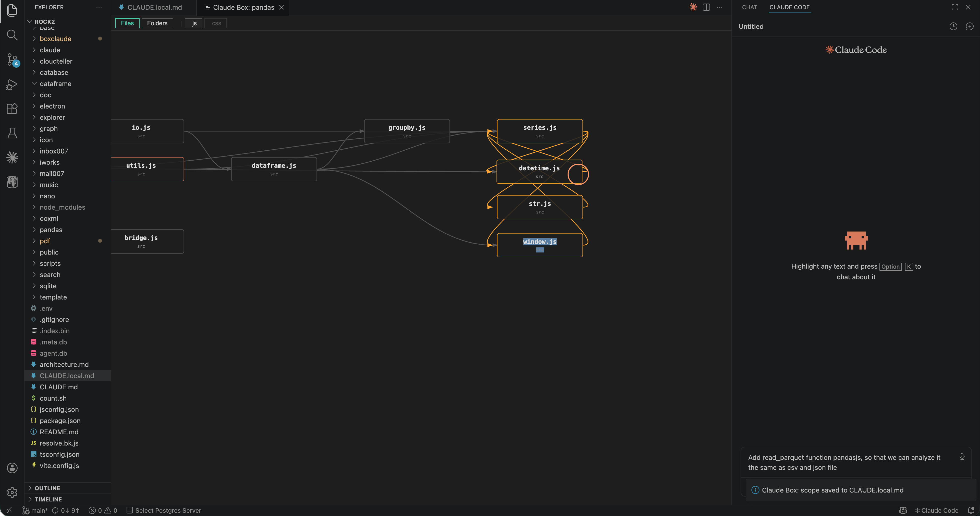The image size is (980, 516).
Task: Open the Run and Debug view
Action: click(12, 85)
